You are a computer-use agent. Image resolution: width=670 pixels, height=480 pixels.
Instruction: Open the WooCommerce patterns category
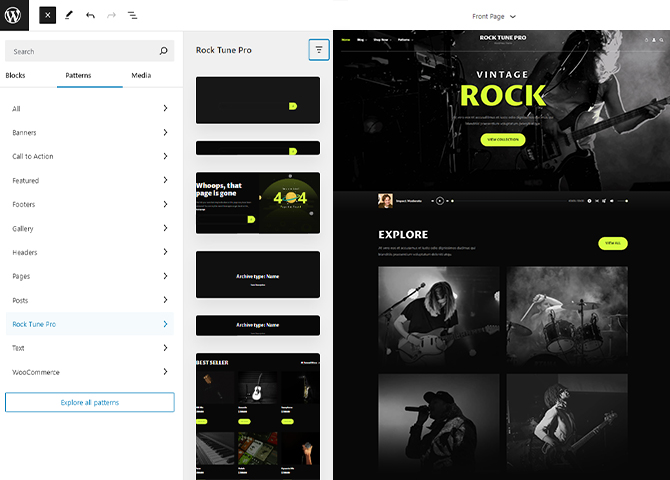(x=89, y=372)
